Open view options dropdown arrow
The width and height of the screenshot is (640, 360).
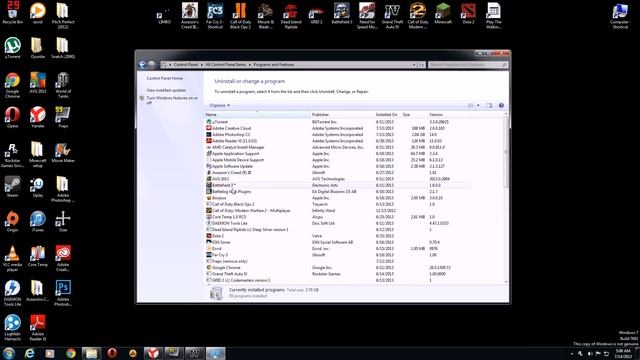[x=478, y=105]
